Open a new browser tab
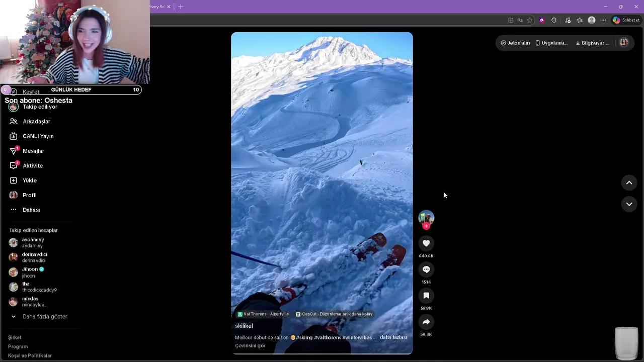This screenshot has height=362, width=644. 181,7
